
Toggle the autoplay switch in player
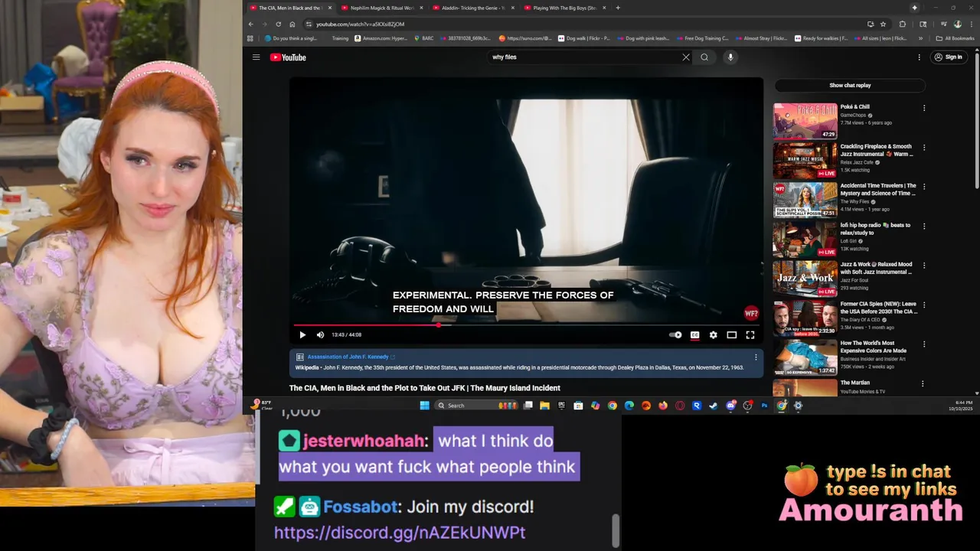[675, 334]
